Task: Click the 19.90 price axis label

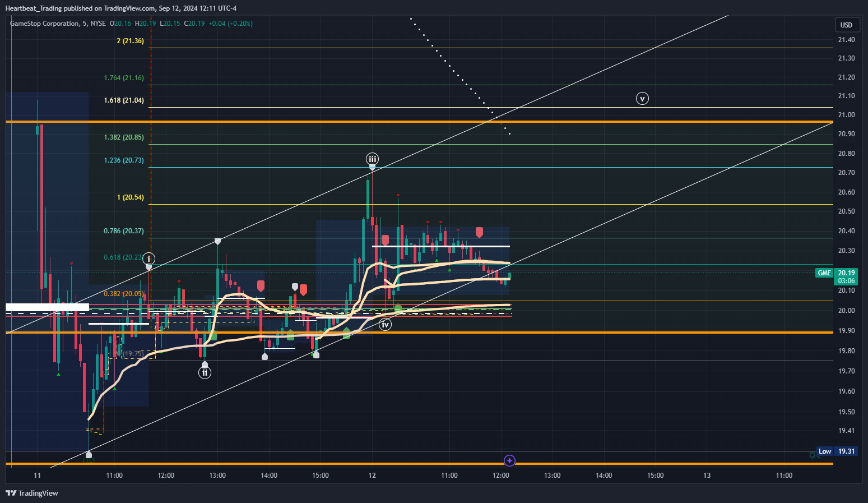Action: [x=846, y=331]
